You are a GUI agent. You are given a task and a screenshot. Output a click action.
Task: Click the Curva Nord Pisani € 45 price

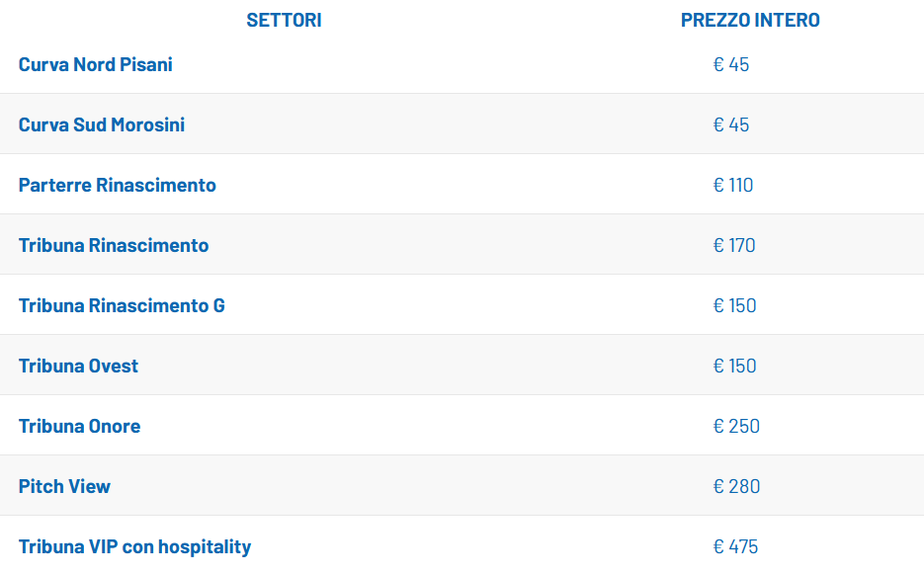(731, 64)
